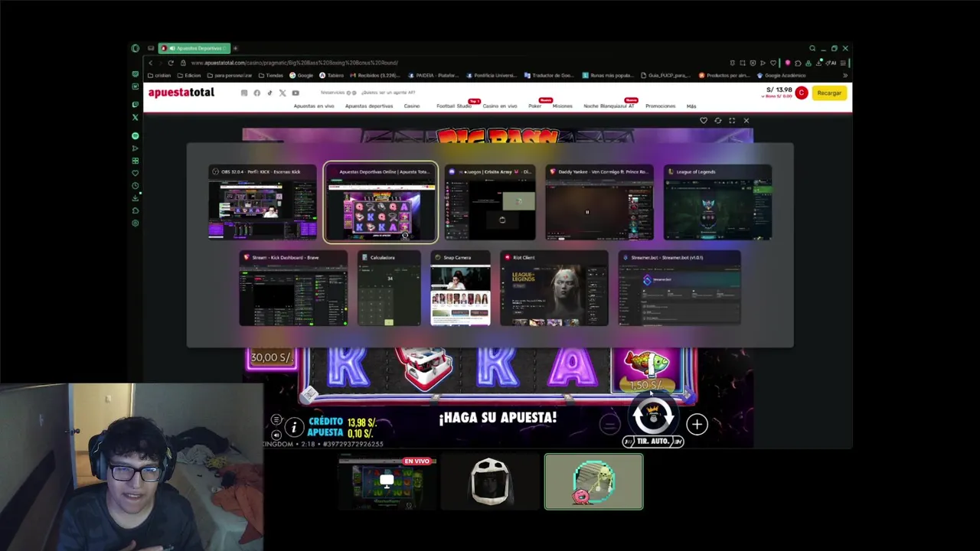Switch to the Riot Client window
980x551 pixels.
coord(554,289)
